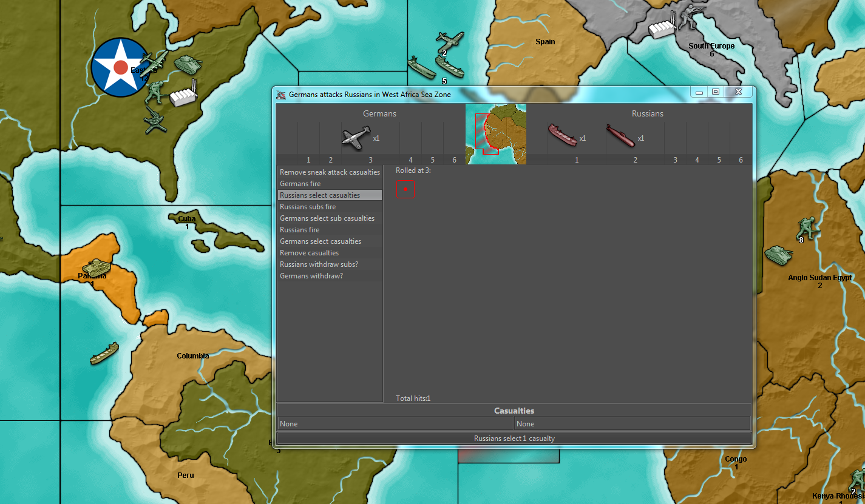The height and width of the screenshot is (504, 865).
Task: Click the infantry soldier in Eastern US
Action: 157,92
